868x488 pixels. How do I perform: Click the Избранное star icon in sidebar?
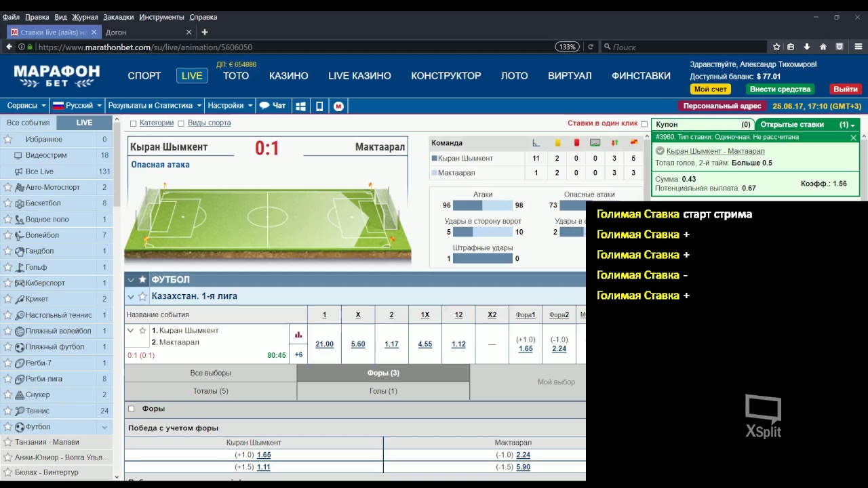coord(8,139)
